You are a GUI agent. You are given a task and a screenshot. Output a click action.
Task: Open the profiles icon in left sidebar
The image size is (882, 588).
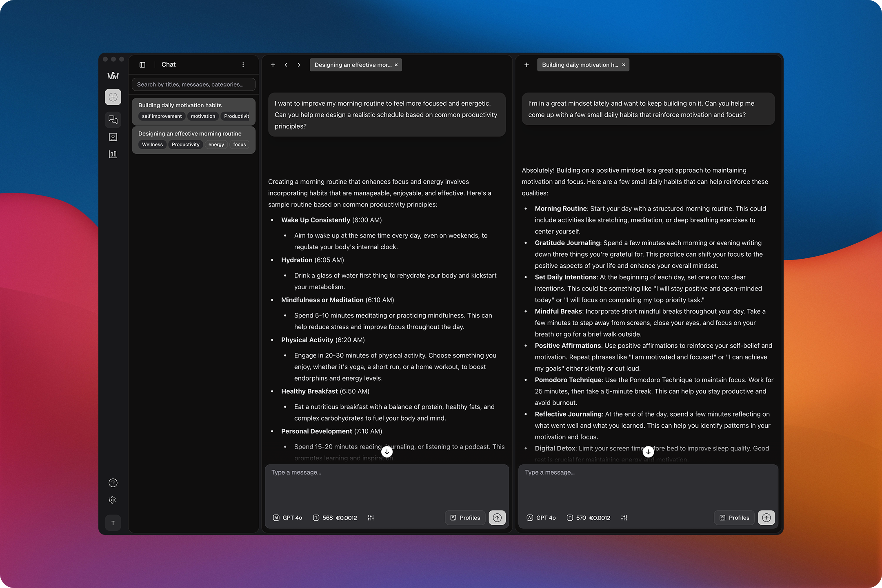(113, 137)
